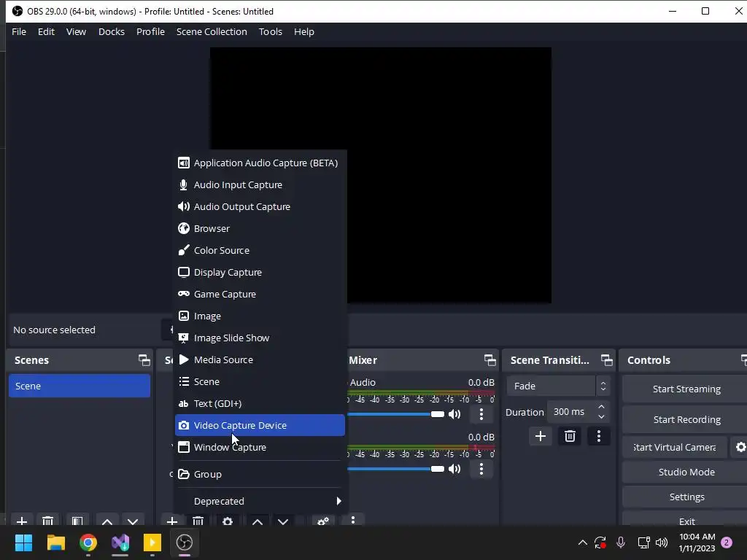The width and height of the screenshot is (747, 560).
Task: Choose Display Capture from menu
Action: pos(260,273)
